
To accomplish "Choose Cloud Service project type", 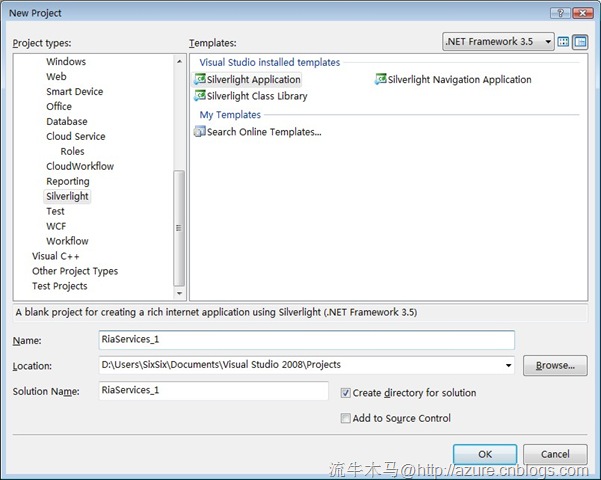I will pos(75,136).
